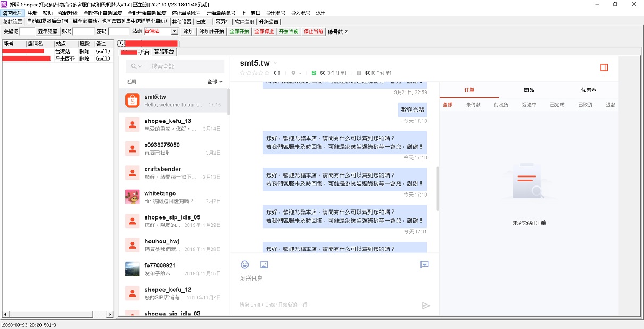The height and width of the screenshot is (329, 644).
Task: Click the location pin icon
Action: [293, 73]
